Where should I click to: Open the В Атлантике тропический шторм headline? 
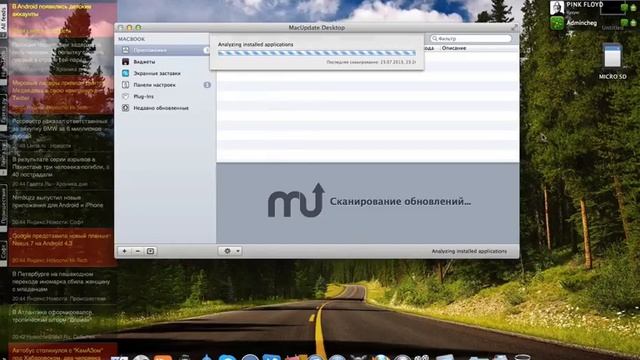tap(52, 316)
